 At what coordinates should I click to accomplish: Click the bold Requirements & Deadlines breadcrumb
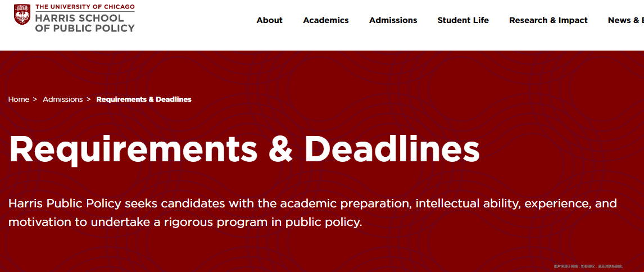pyautogui.click(x=144, y=99)
